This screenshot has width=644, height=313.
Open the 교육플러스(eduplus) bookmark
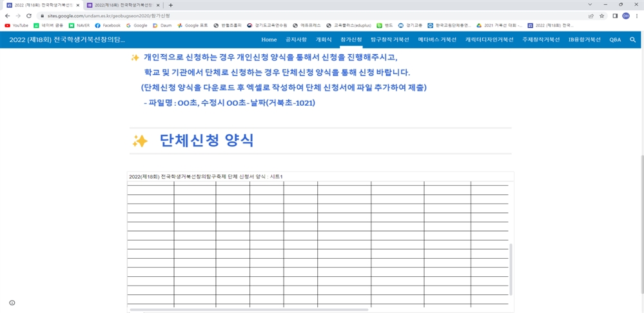pos(349,25)
